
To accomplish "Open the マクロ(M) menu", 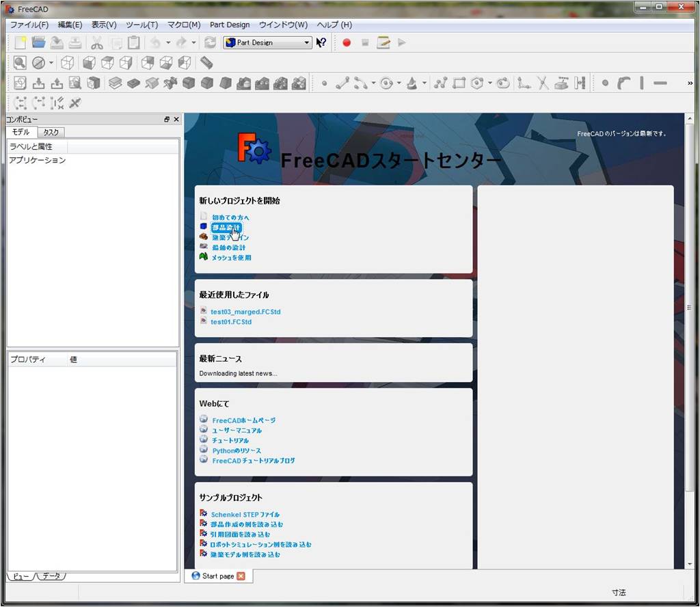I will coord(184,25).
